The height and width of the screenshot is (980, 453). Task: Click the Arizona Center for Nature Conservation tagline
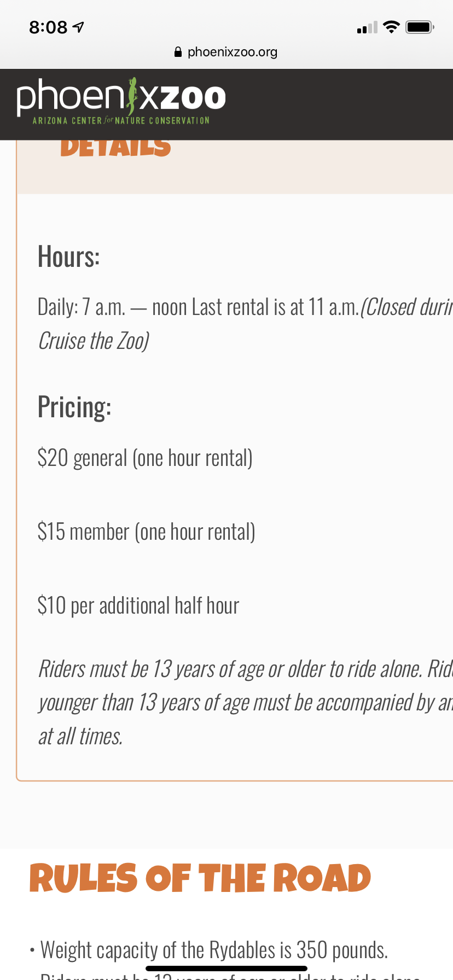(x=121, y=120)
